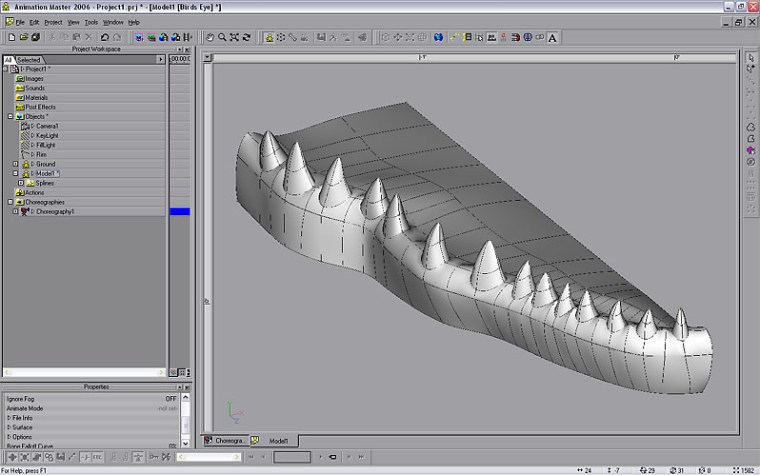760x475 pixels.
Task: Toggle the Animate Mode property value
Action: click(168, 408)
